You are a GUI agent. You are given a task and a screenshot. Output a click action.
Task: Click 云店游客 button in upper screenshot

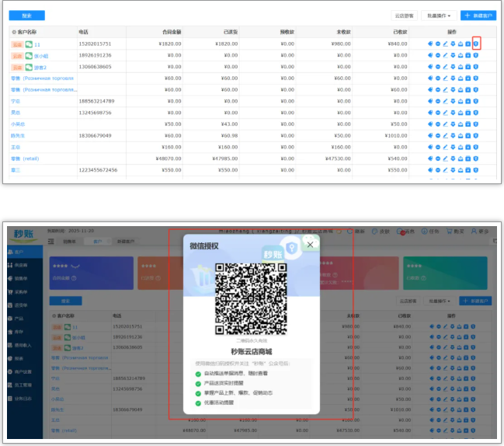click(x=404, y=16)
